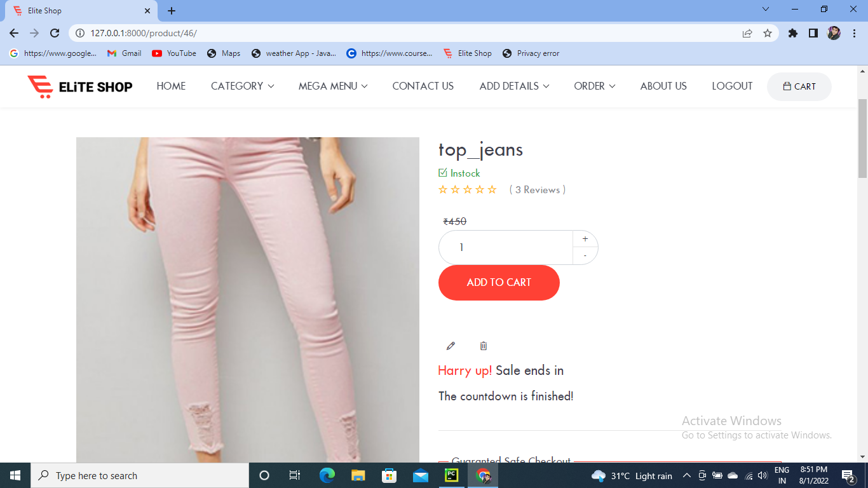Click the pencil edit icon below Add to Cart

(451, 346)
